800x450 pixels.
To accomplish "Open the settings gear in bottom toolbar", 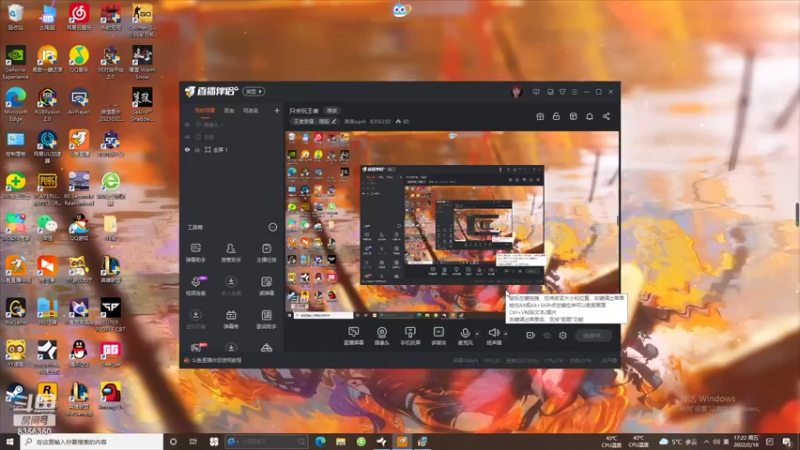I will [563, 335].
